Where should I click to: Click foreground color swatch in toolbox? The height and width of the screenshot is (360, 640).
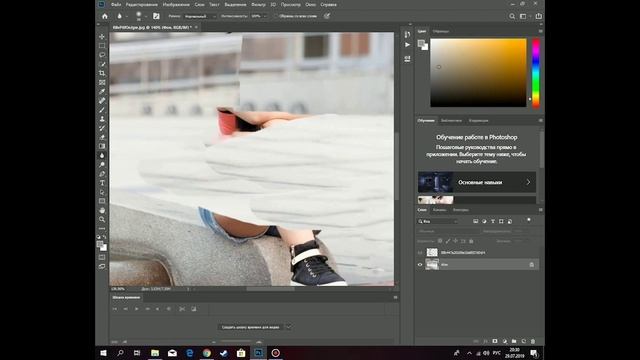click(100, 244)
